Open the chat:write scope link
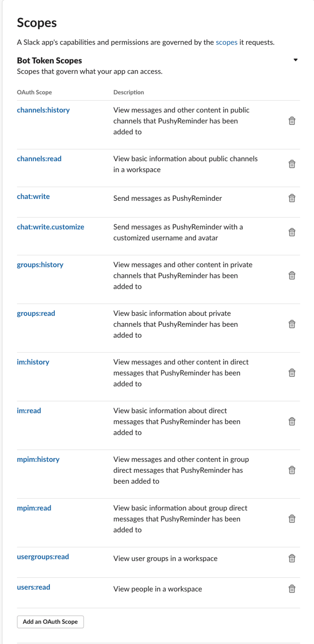The width and height of the screenshot is (314, 644). (x=33, y=197)
